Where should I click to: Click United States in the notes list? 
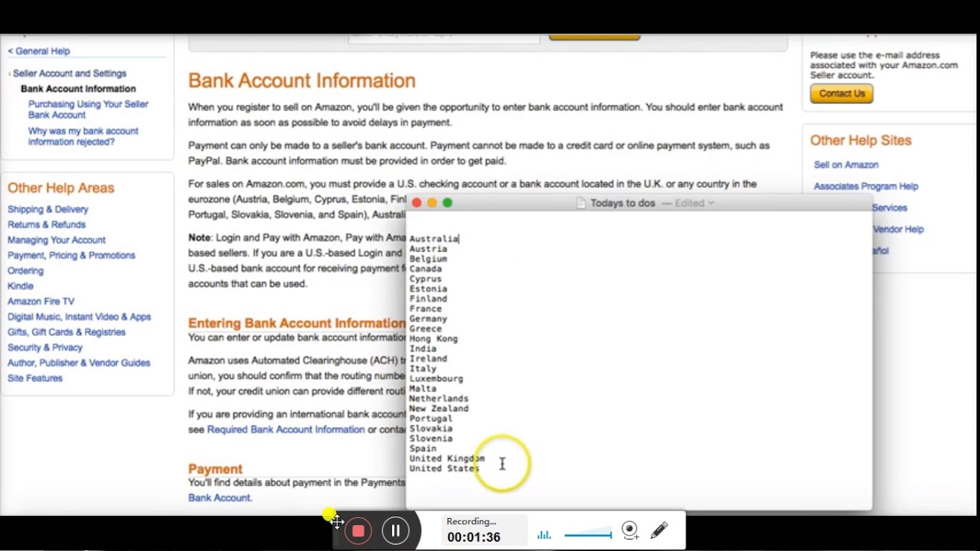pos(444,468)
